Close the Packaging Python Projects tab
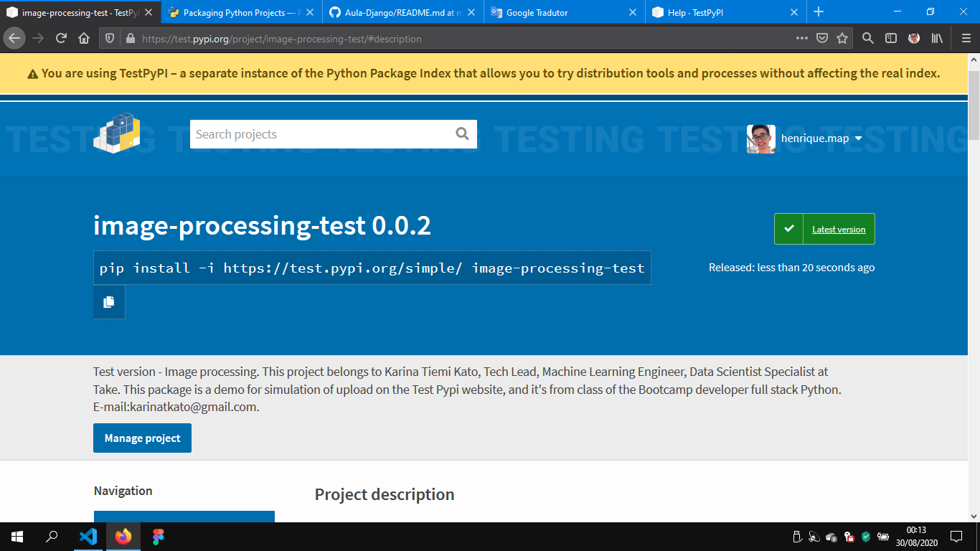 (310, 12)
